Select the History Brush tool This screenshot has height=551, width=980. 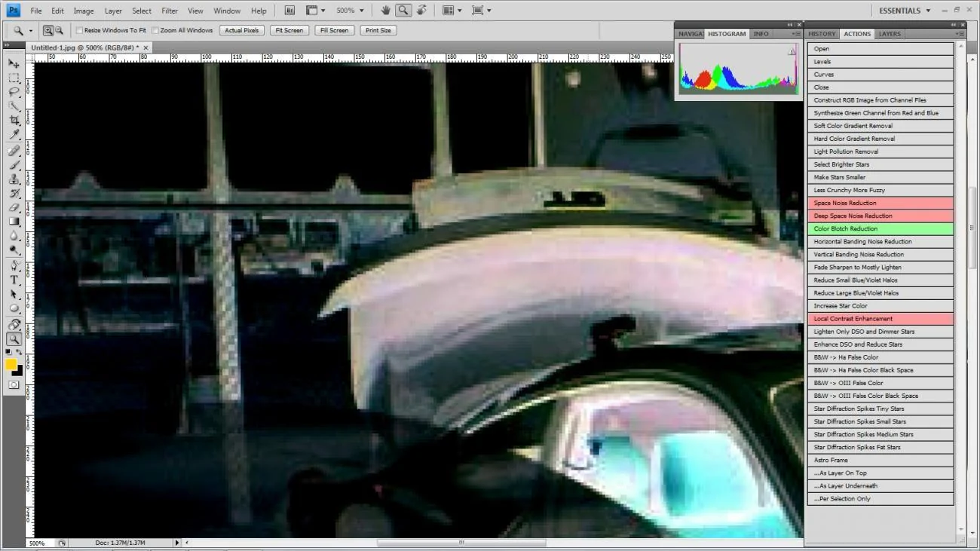[14, 193]
